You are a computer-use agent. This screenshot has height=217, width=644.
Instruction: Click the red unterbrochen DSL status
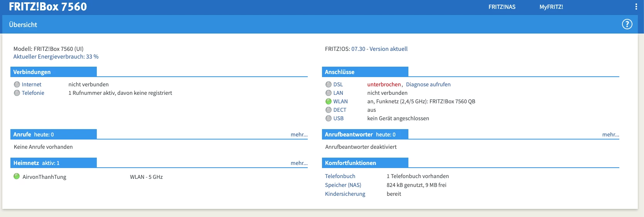[384, 84]
